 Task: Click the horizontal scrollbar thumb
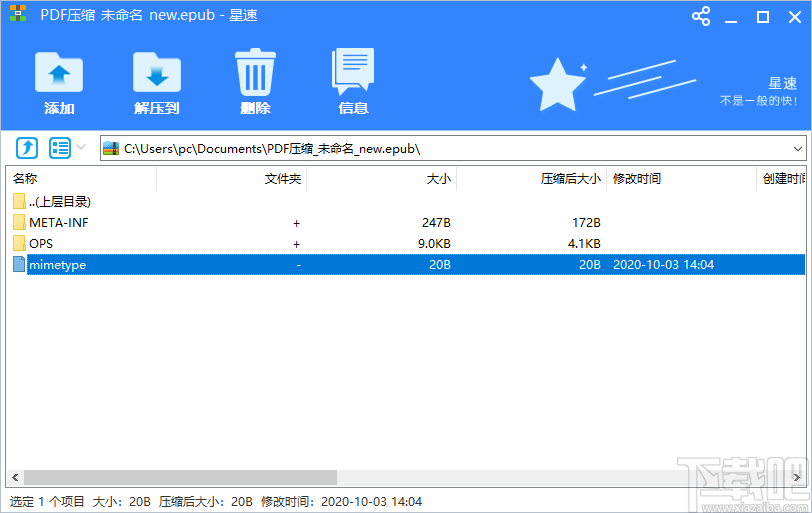tap(180, 477)
